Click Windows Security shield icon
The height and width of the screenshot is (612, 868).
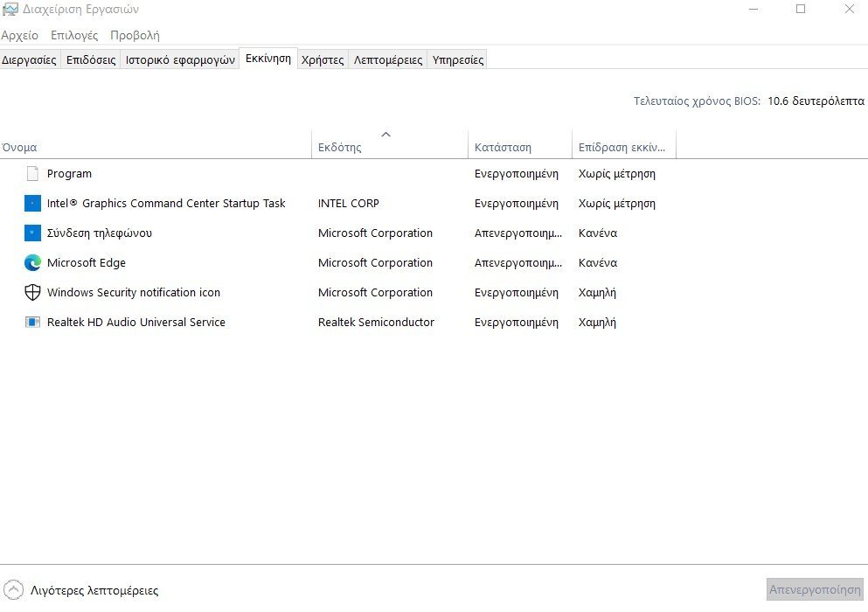click(x=32, y=292)
